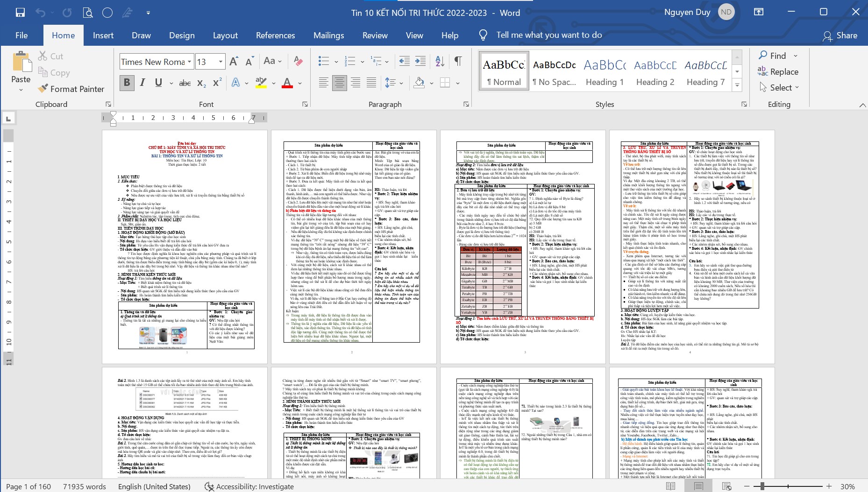Apply the text highlight color
This screenshot has width=868, height=492.
(x=261, y=83)
